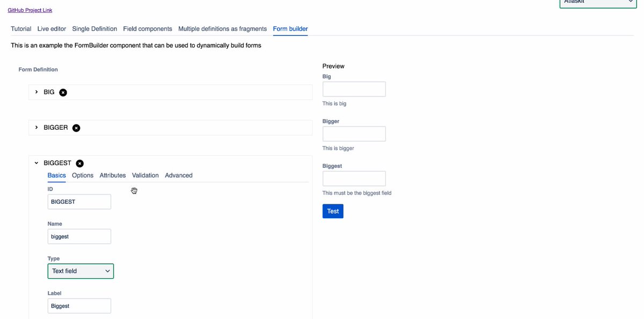The height and width of the screenshot is (319, 644).
Task: Open the Field components tab
Action: pos(148,29)
